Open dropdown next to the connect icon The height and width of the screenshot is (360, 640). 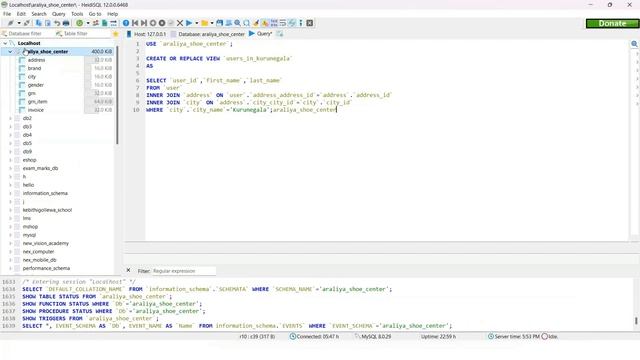19,23
